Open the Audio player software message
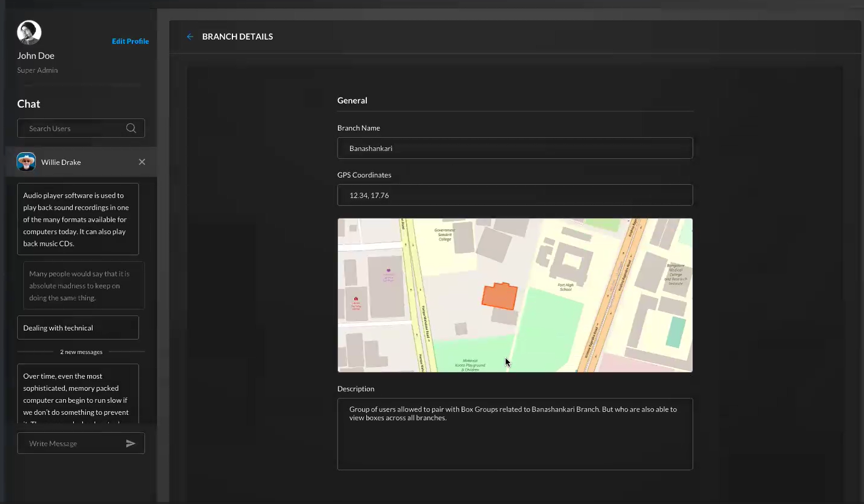 click(78, 219)
